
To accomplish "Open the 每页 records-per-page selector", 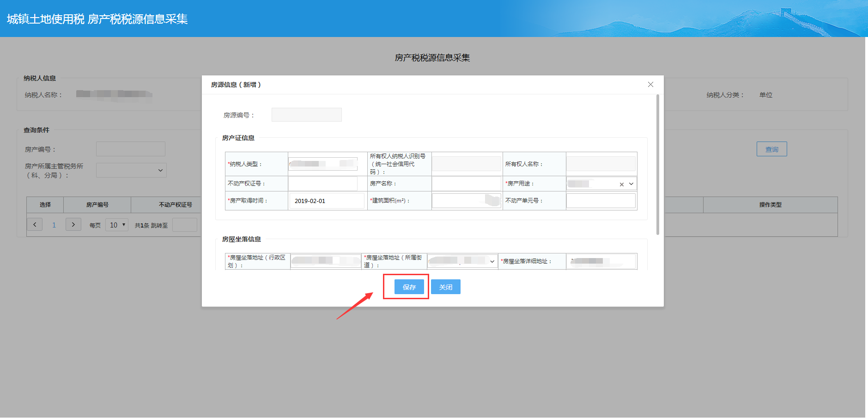I will tap(116, 224).
